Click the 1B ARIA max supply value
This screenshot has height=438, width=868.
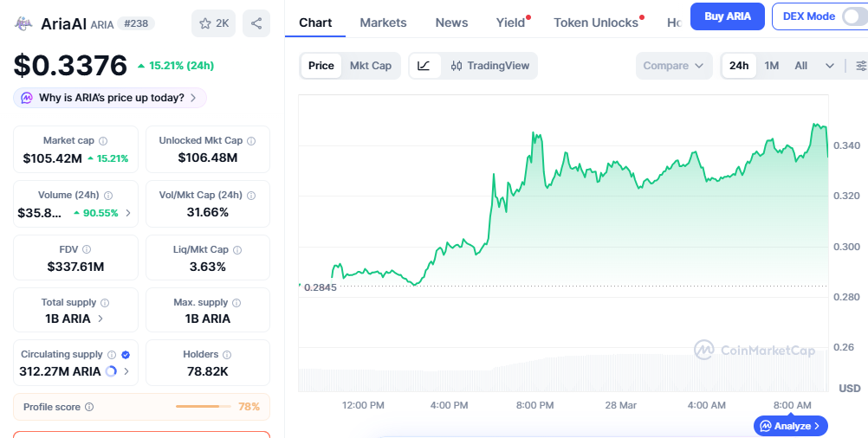(208, 319)
